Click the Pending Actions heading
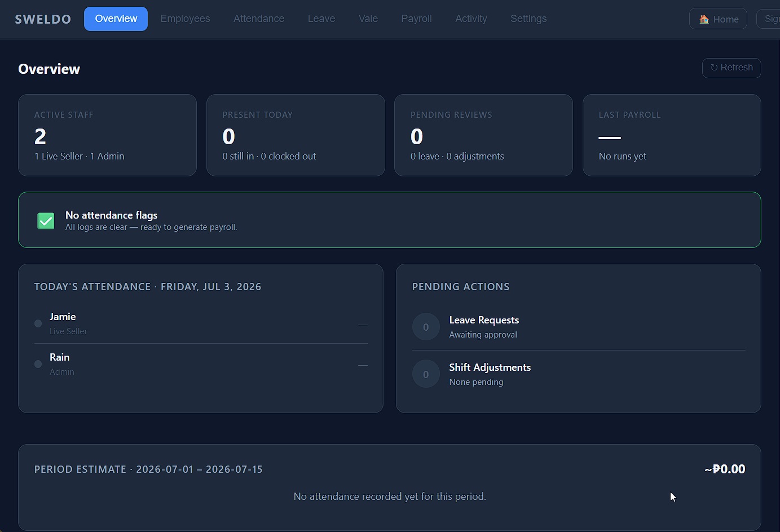780x532 pixels. click(x=461, y=287)
